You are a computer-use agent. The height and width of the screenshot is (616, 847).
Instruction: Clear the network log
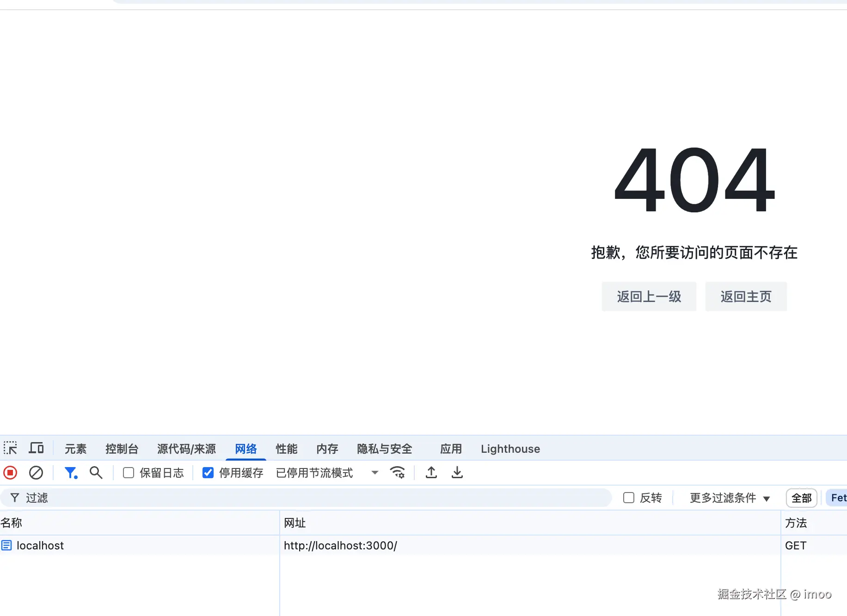(36, 473)
